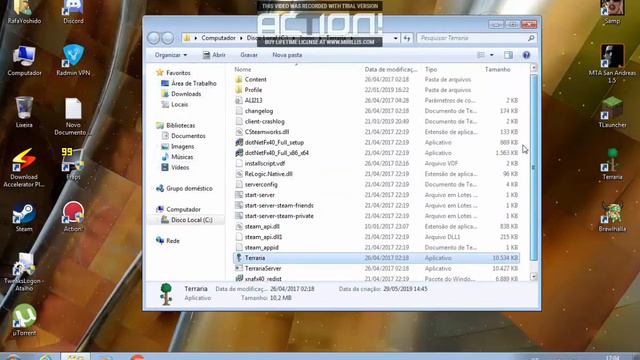
Task: Sort the list by the Nome column
Action: pyautogui.click(x=242, y=69)
